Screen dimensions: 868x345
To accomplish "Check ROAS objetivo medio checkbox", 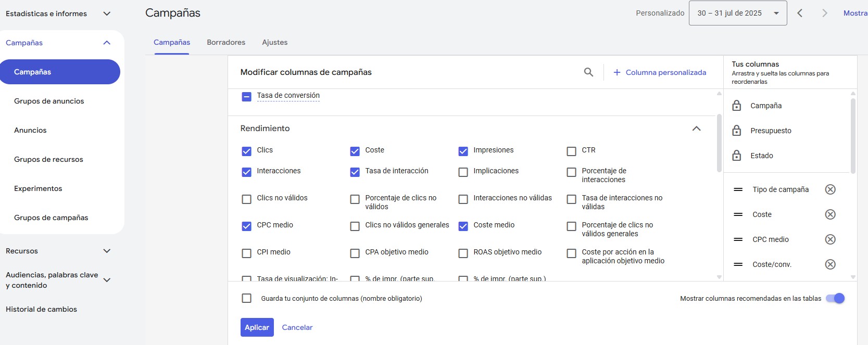I will 463,253.
